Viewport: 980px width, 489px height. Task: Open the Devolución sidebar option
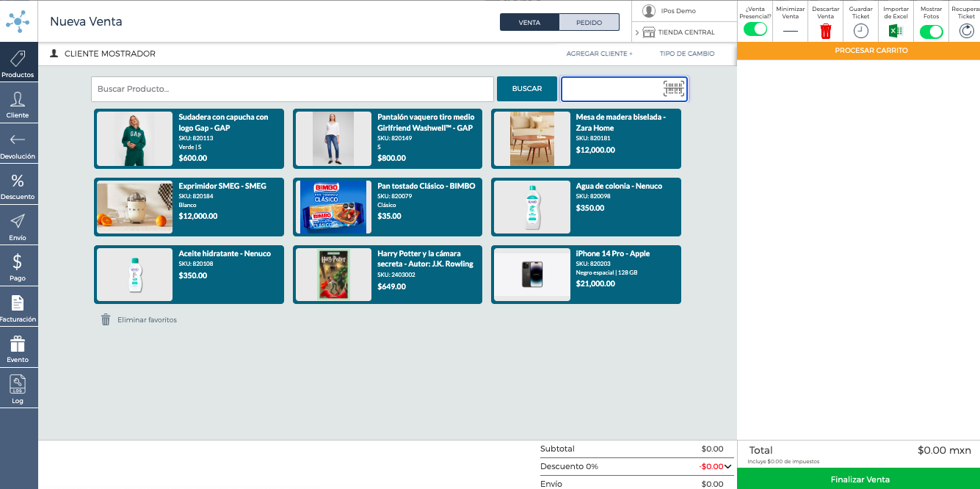coord(18,145)
